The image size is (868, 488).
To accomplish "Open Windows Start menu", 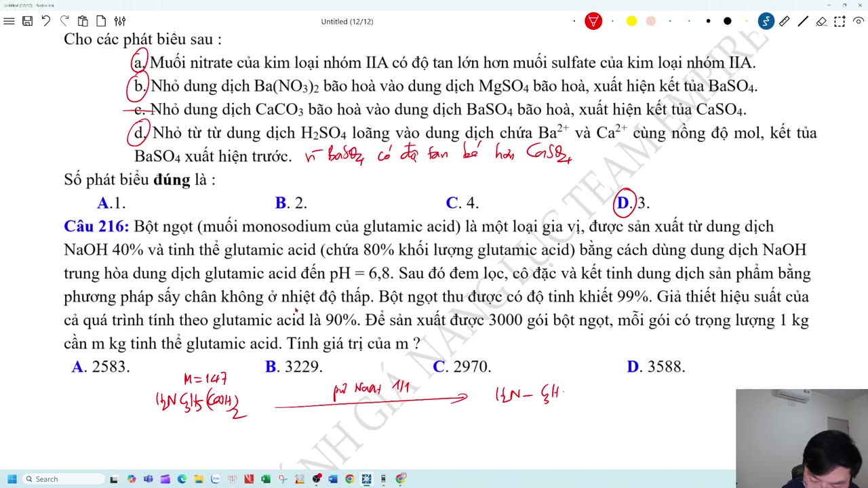I will [x=12, y=479].
